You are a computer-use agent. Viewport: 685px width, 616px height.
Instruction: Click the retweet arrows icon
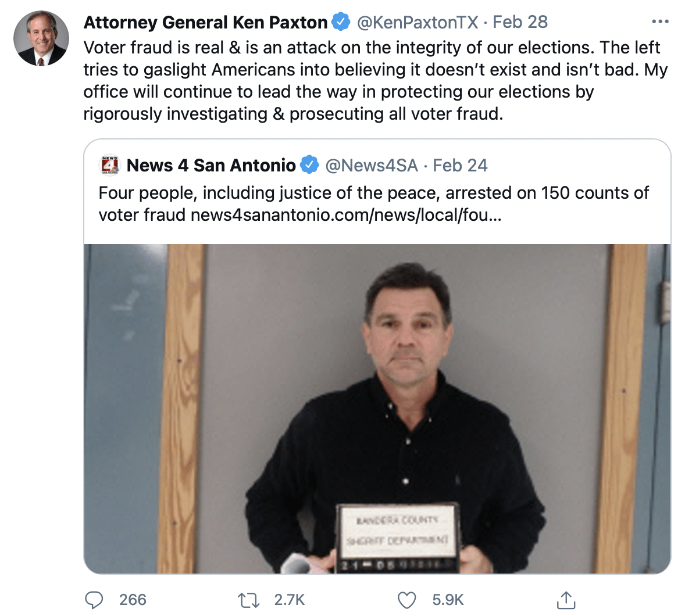[x=248, y=600]
